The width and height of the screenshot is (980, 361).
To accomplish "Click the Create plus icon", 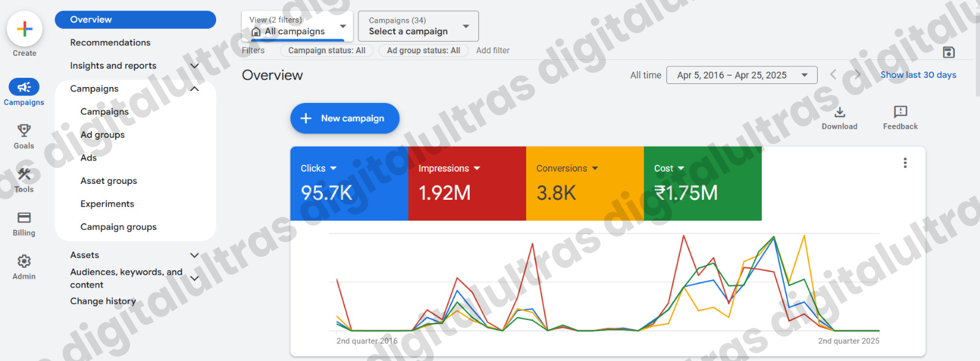I will 24,29.
